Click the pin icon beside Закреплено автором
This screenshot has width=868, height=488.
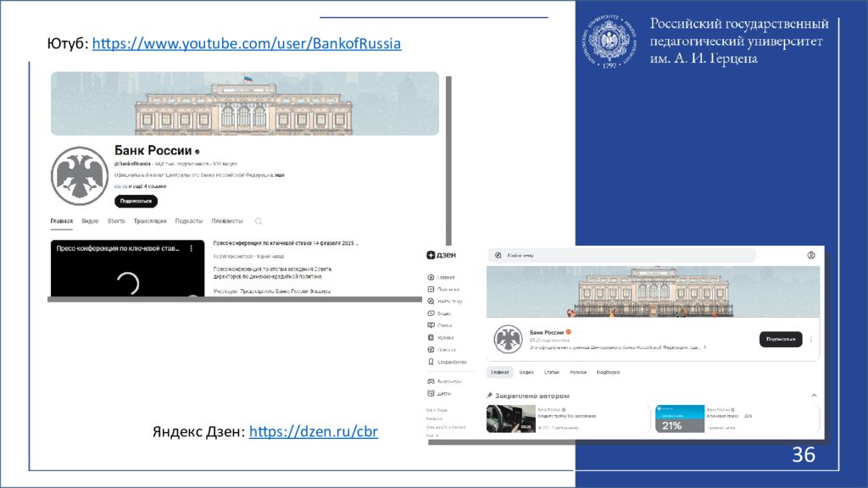click(x=489, y=396)
